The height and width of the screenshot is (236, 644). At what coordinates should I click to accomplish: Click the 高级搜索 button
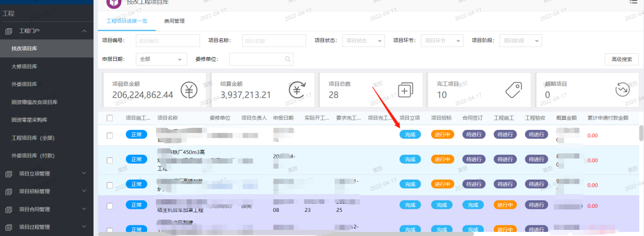pyautogui.click(x=621, y=59)
